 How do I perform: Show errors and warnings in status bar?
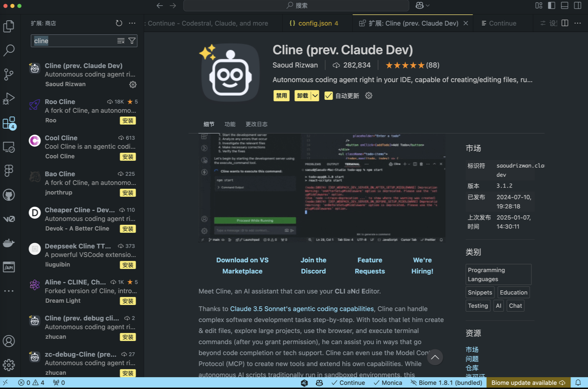31,383
